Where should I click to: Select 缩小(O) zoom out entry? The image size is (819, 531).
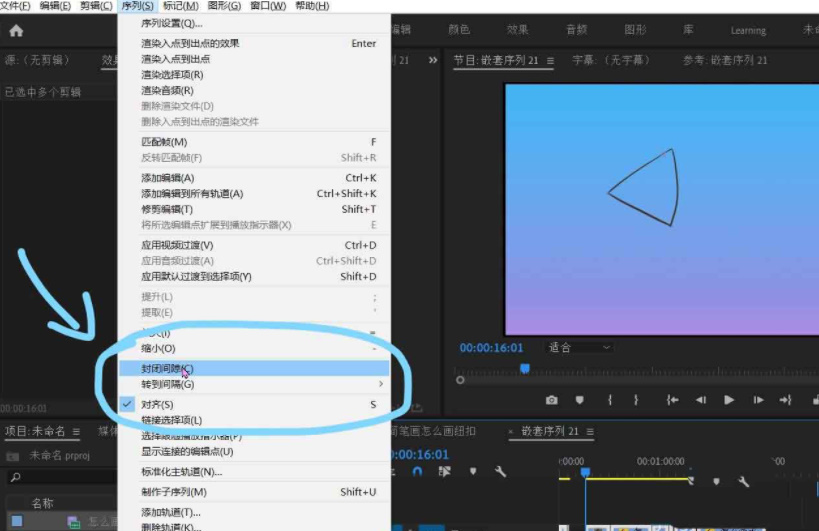coord(254,348)
